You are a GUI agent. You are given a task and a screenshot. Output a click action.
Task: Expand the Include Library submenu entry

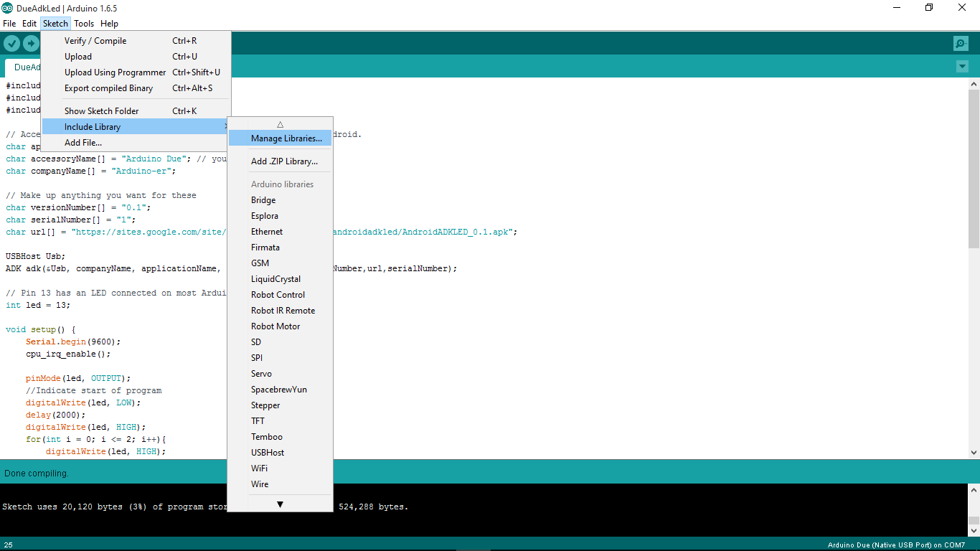(x=136, y=127)
